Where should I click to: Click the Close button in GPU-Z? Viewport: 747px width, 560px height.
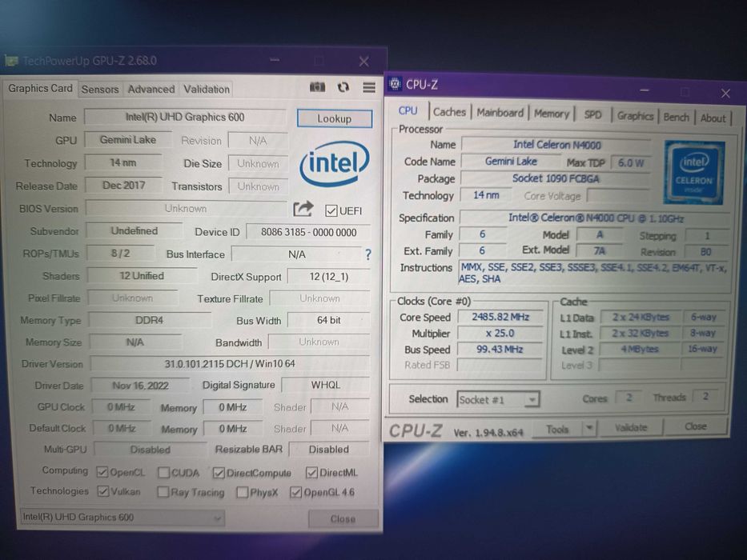[x=343, y=518]
